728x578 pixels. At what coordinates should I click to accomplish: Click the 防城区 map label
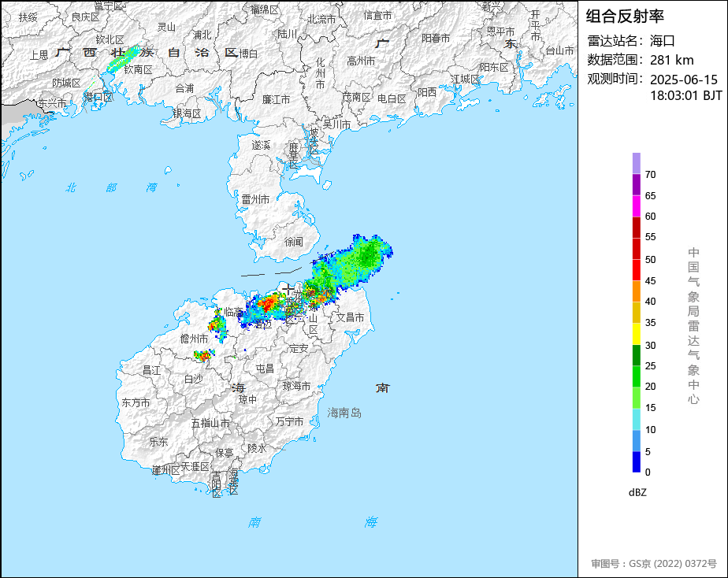tap(66, 83)
